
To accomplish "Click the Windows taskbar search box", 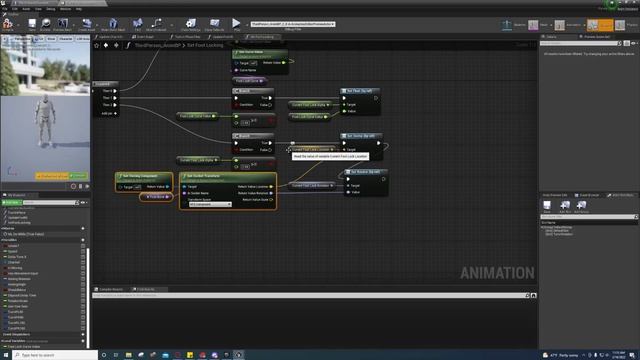I will (x=55, y=355).
